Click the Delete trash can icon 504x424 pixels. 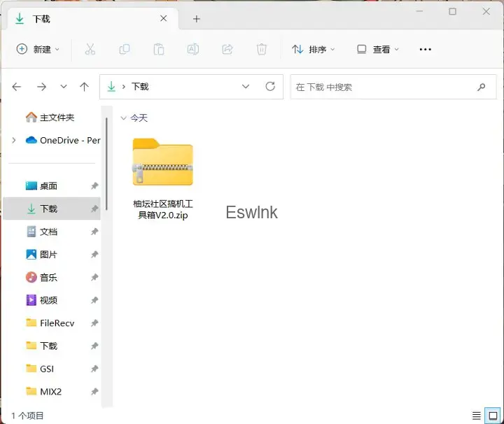coord(262,49)
